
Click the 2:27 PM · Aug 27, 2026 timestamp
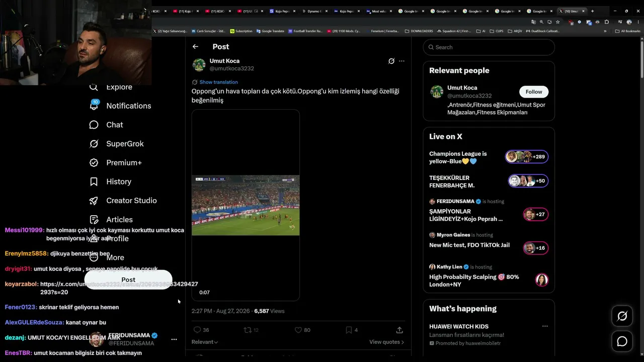click(220, 311)
